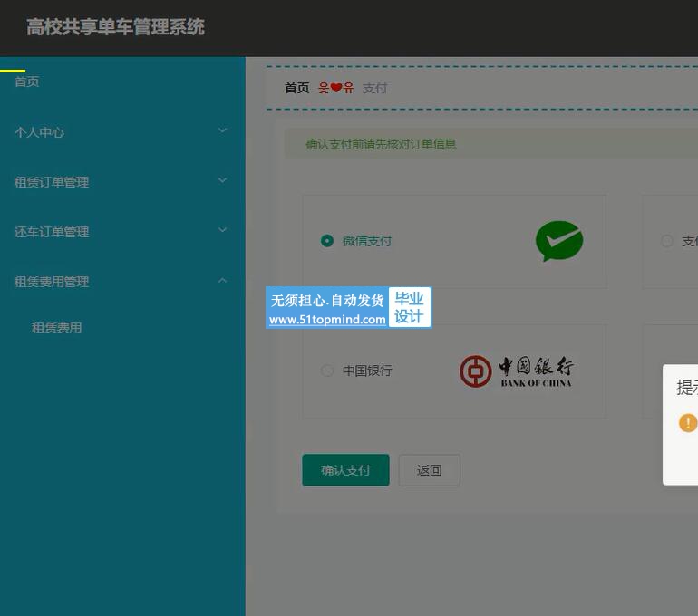Screen dimensions: 698x616
Task: Click the 支付 breadcrumb item
Action: [374, 88]
